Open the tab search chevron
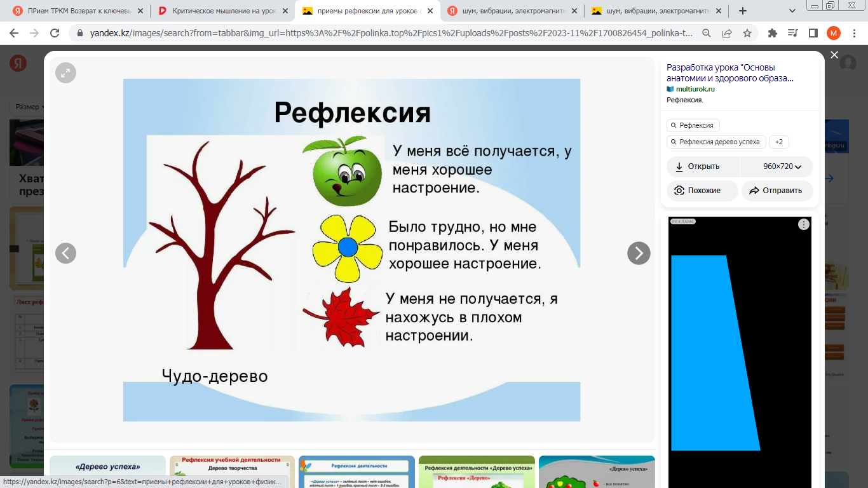868x488 pixels. coord(792,11)
